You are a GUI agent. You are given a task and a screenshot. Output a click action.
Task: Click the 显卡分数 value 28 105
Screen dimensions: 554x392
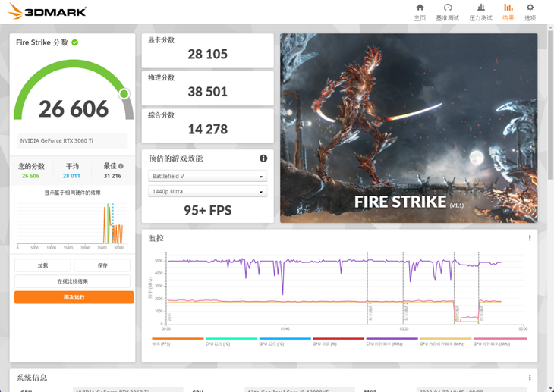tap(207, 54)
